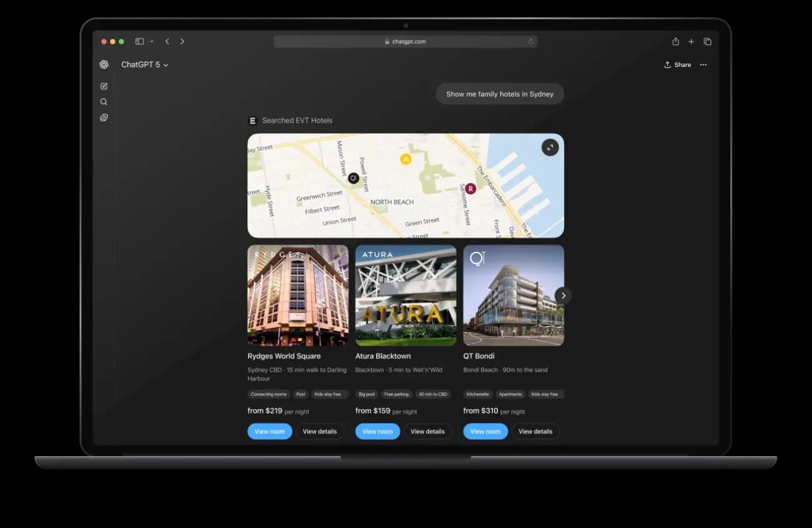Open the three-dot more options menu

[x=703, y=64]
